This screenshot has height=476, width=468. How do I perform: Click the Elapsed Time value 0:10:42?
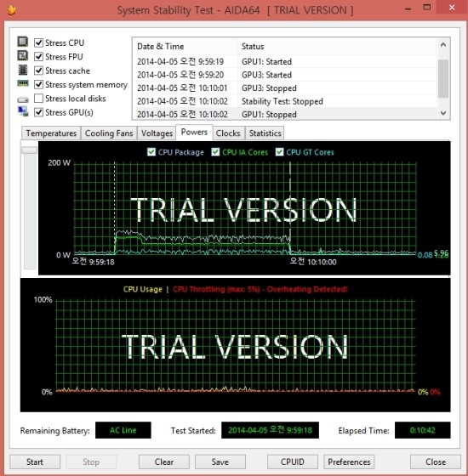click(x=422, y=430)
